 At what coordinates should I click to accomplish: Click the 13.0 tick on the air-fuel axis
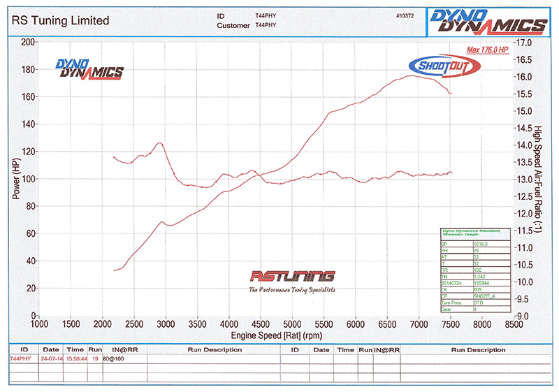(525, 180)
